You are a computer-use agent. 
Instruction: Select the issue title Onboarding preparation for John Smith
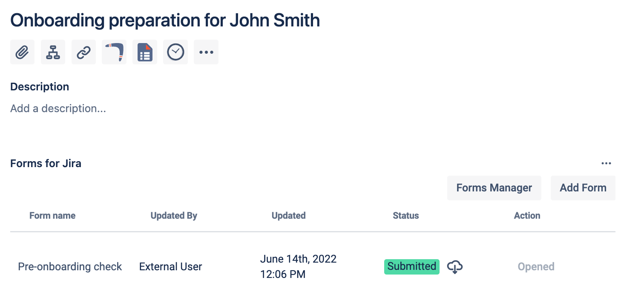[x=165, y=20]
